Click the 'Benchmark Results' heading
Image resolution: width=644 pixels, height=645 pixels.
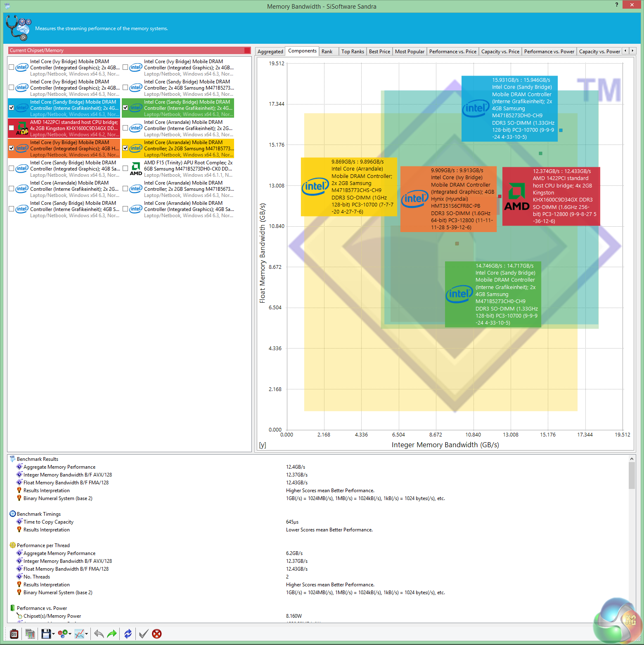(x=38, y=459)
